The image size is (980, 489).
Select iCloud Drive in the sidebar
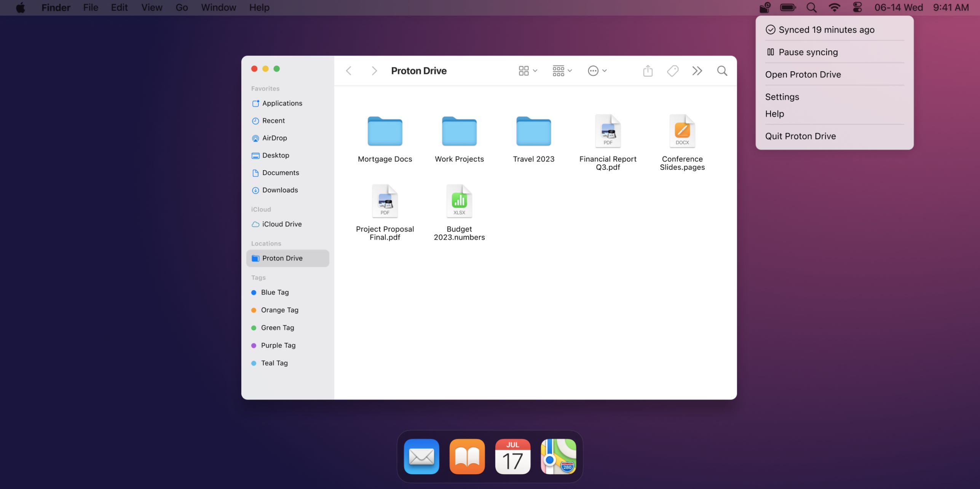point(282,224)
